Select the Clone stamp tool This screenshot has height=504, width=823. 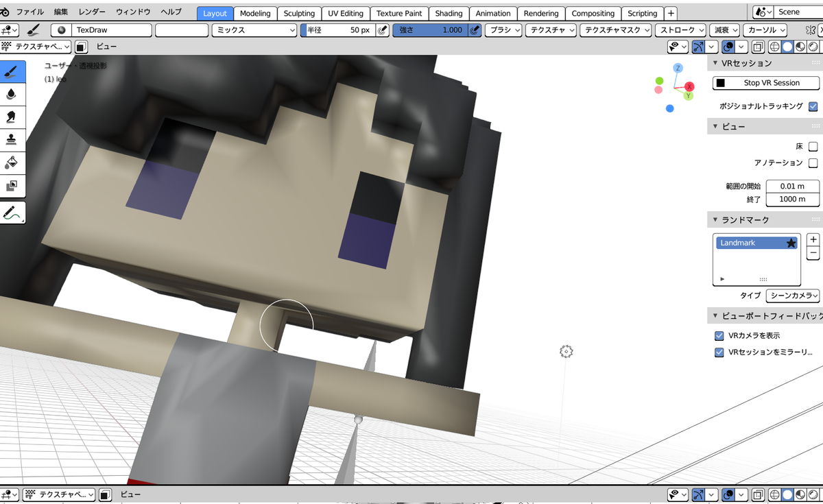click(x=12, y=140)
